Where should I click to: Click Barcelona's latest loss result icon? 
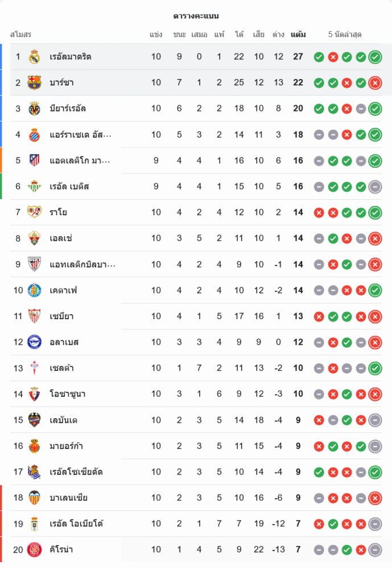[375, 83]
